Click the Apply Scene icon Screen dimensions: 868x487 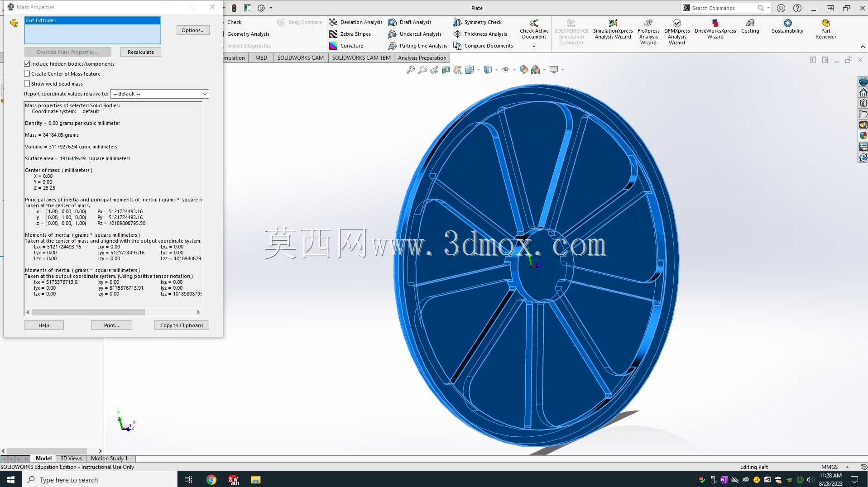[x=536, y=70]
